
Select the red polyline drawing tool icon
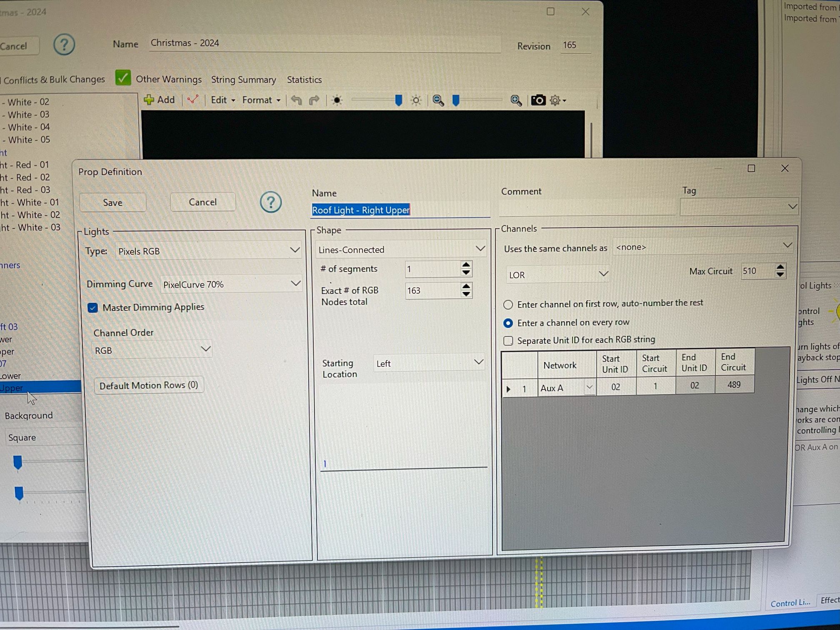(192, 100)
